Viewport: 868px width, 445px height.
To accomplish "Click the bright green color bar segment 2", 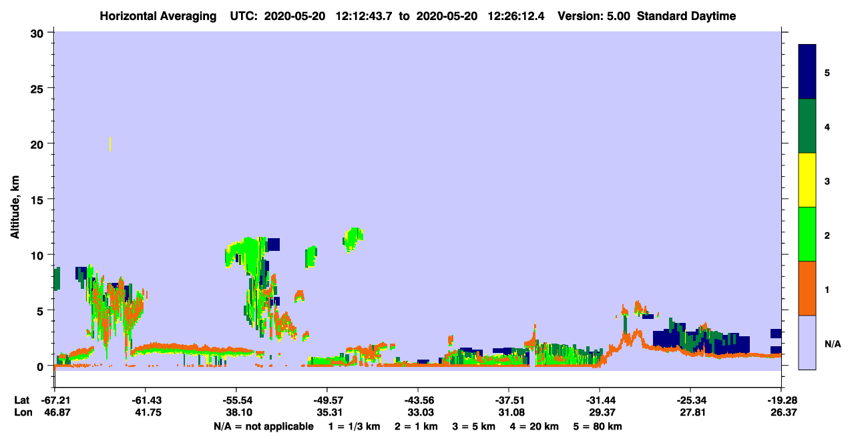I will pyautogui.click(x=807, y=234).
